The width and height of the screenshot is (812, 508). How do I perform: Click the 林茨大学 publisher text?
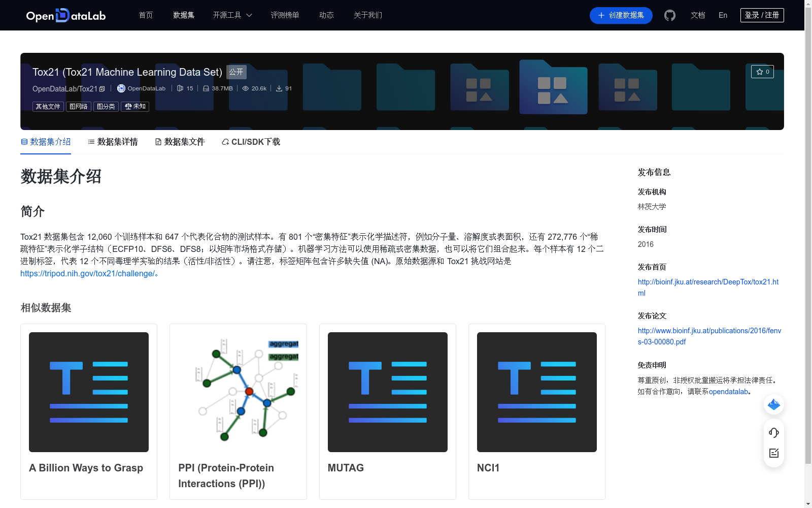[652, 207]
